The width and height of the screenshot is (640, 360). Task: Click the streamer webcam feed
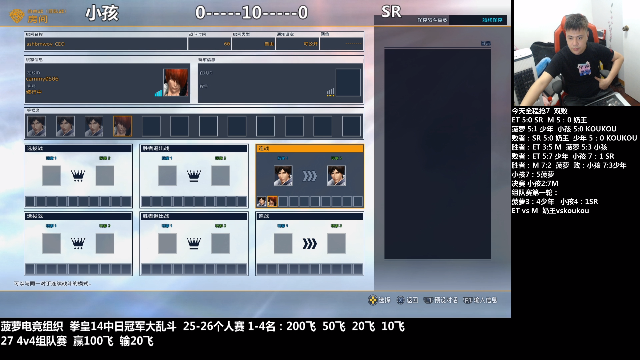pyautogui.click(x=576, y=53)
